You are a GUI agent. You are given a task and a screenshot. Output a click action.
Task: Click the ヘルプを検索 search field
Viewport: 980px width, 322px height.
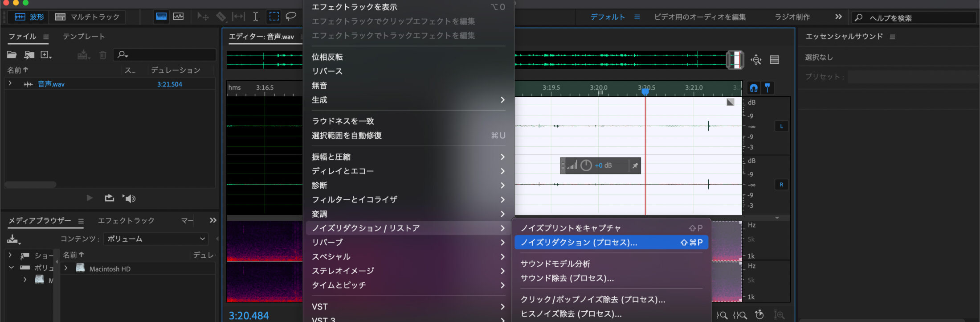913,17
